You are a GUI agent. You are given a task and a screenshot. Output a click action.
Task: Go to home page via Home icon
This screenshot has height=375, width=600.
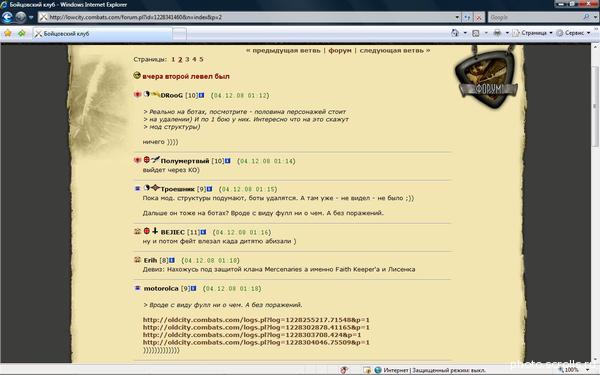point(455,33)
